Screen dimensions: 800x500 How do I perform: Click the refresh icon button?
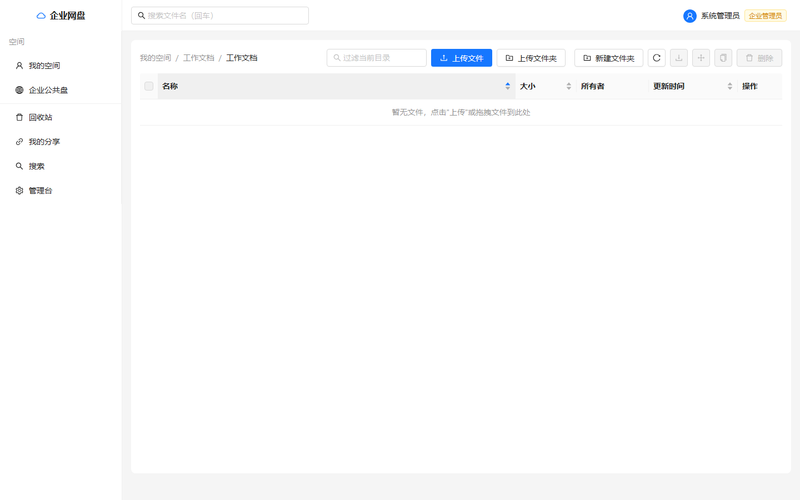657,58
